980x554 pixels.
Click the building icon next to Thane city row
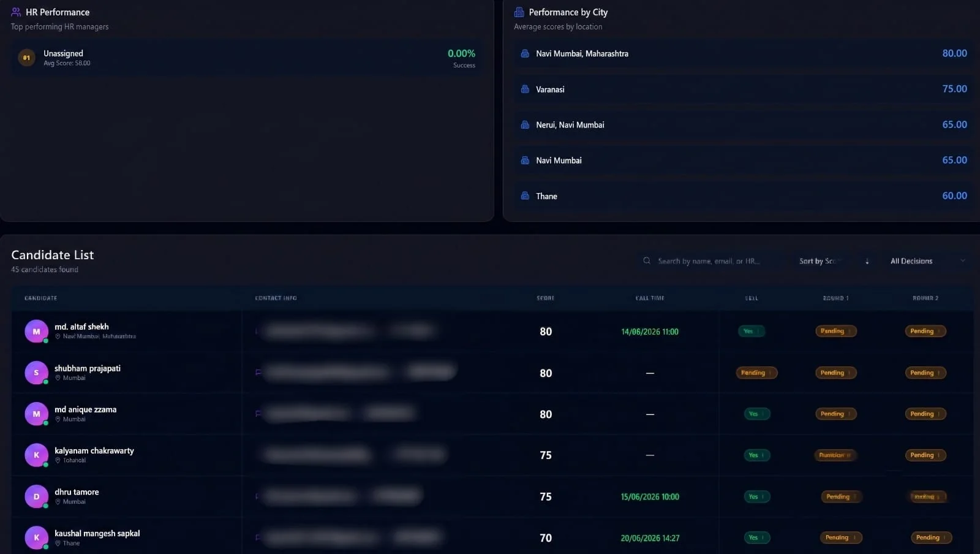pyautogui.click(x=525, y=196)
